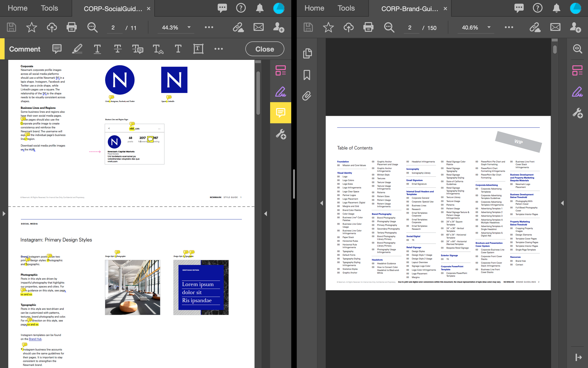Star the CORP-Brand-Guide document
Screen dimensions: 588x368
coord(328,27)
